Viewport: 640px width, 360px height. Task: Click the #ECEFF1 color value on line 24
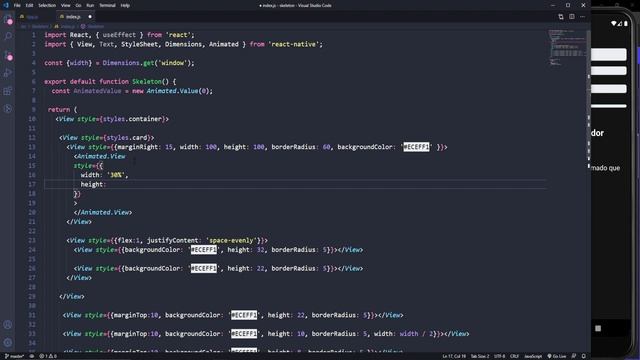tap(204, 250)
